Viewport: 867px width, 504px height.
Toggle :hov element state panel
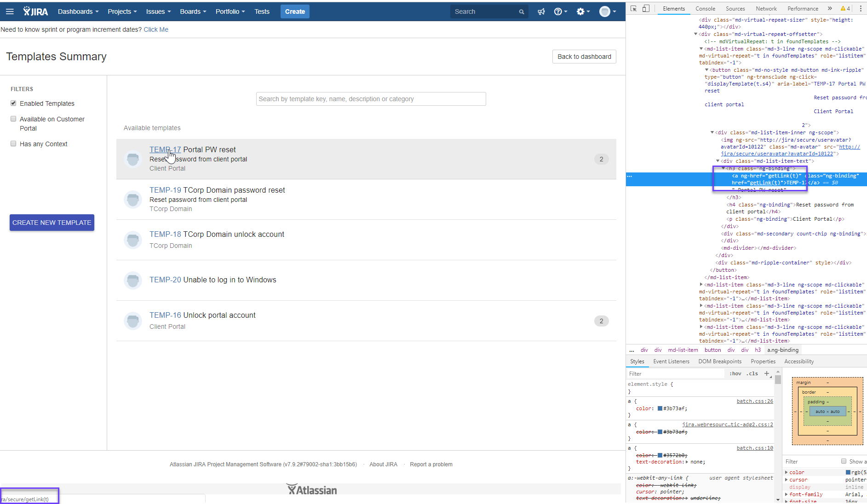735,373
